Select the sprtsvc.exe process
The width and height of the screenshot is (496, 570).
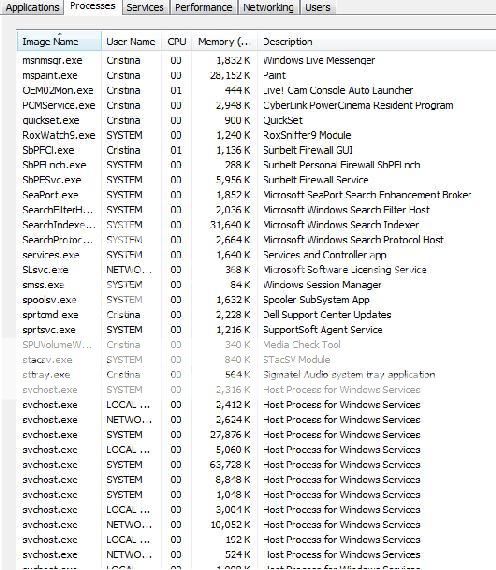tap(256, 330)
